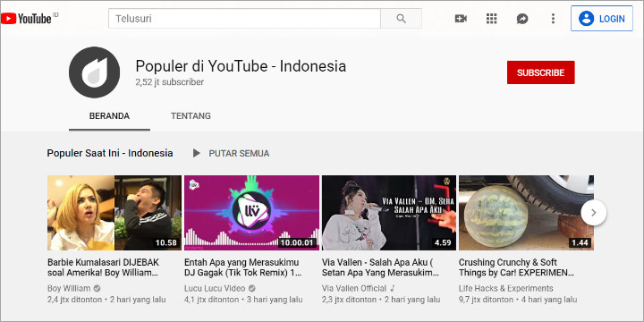Click the 9,7 jtx ditonton view count

point(487,300)
